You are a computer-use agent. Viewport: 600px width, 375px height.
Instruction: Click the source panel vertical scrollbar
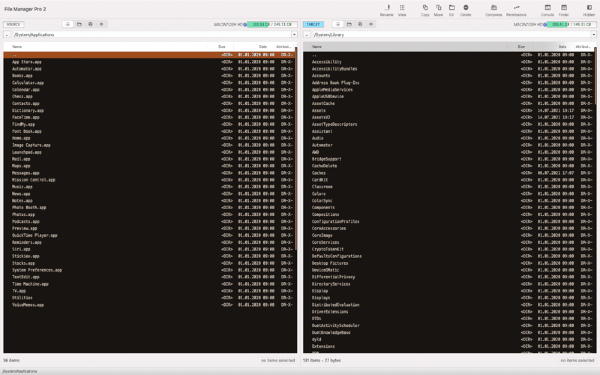pyautogui.click(x=296, y=148)
